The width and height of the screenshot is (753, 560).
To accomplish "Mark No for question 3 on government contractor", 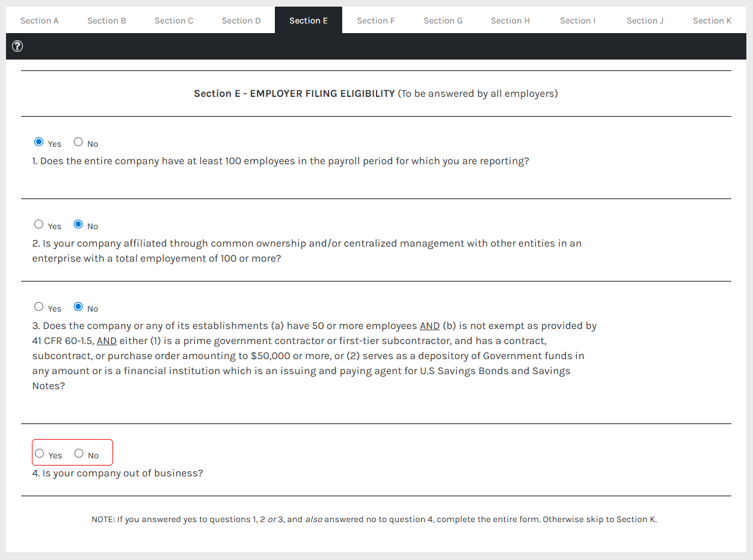I will tap(78, 307).
